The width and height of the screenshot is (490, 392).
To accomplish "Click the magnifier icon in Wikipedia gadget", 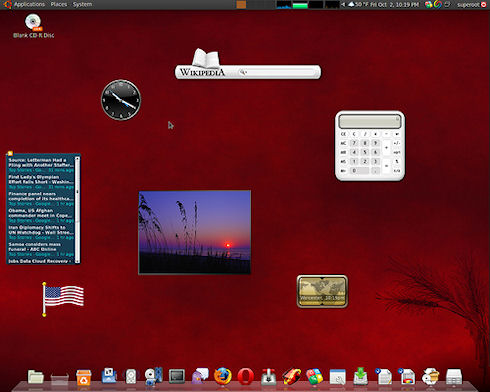I will [243, 72].
